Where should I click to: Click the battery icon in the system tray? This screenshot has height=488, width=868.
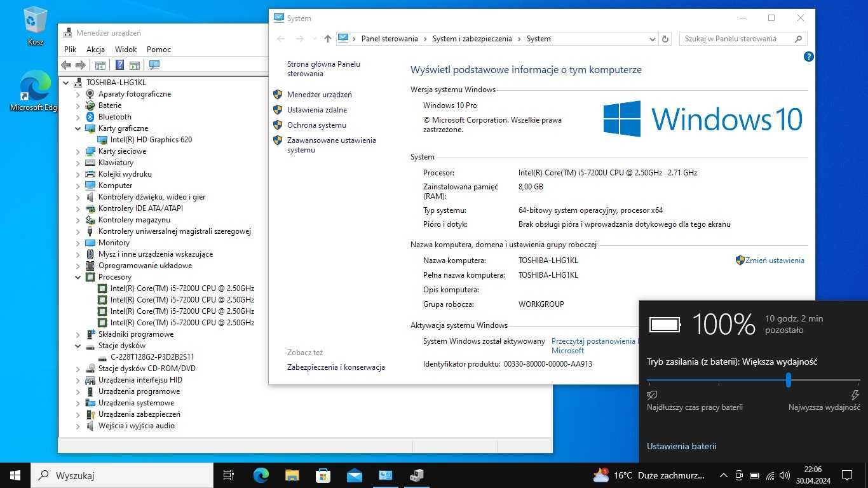(x=754, y=475)
